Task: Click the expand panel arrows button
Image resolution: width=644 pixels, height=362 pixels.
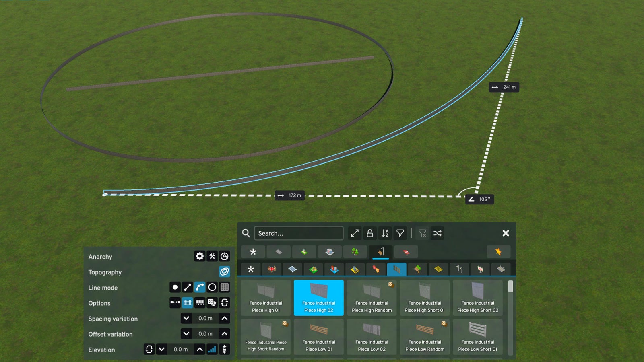Action: pyautogui.click(x=355, y=233)
